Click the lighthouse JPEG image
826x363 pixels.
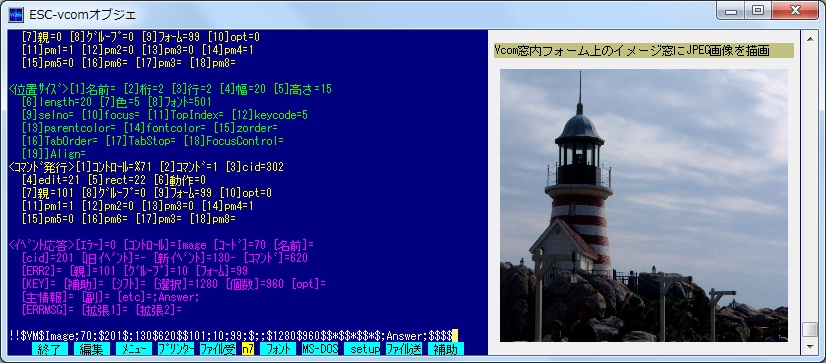[x=644, y=205]
